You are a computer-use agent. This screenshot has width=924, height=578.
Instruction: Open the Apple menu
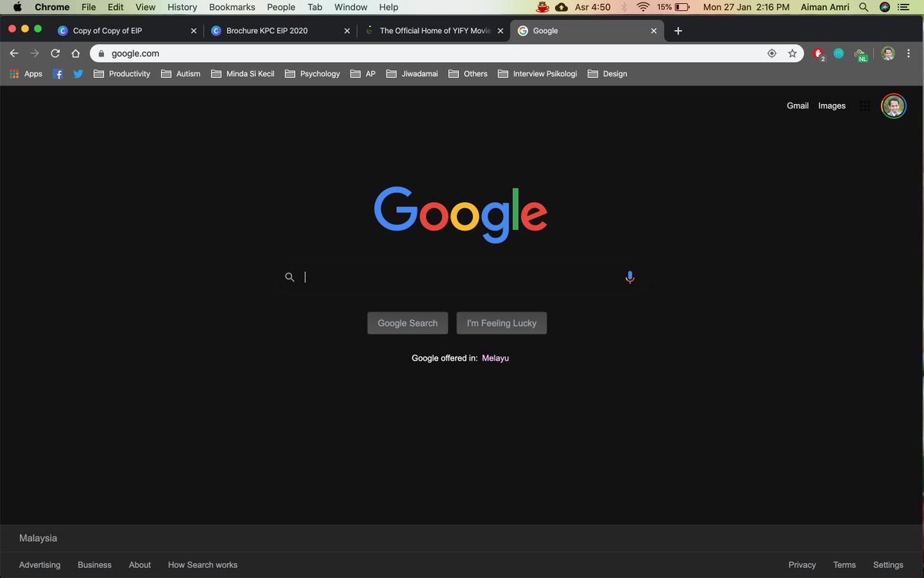[17, 7]
